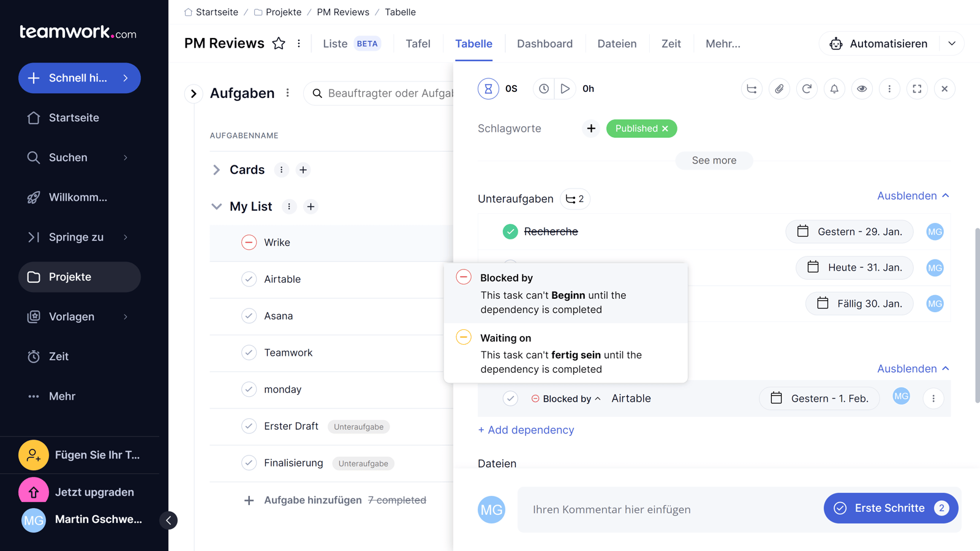Click the notification bell icon
The image size is (980, 551).
click(x=834, y=89)
